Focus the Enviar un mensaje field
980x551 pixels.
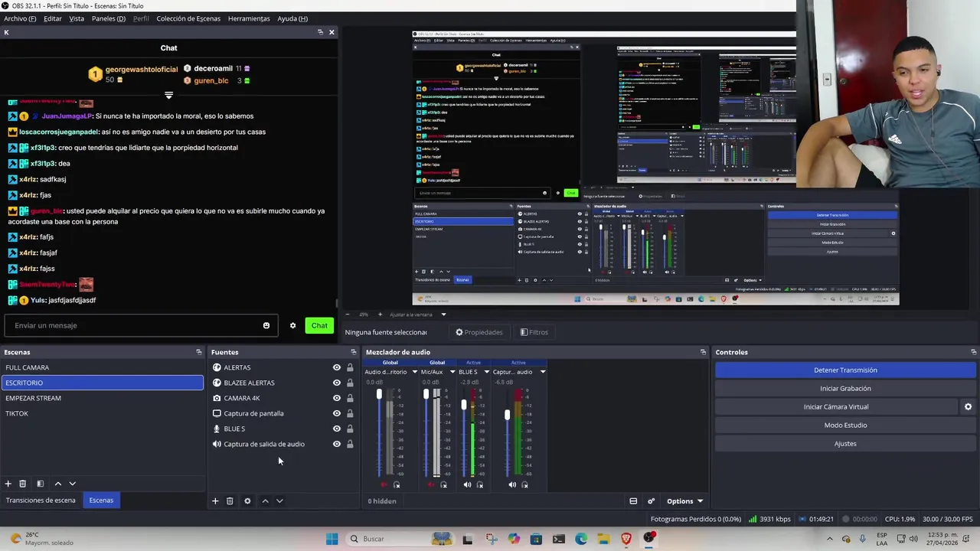(139, 325)
